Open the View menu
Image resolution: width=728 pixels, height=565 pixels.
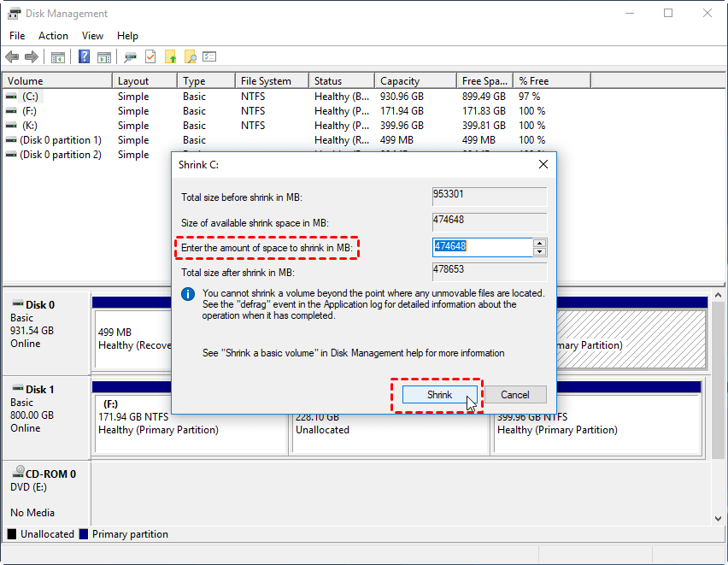pyautogui.click(x=92, y=36)
